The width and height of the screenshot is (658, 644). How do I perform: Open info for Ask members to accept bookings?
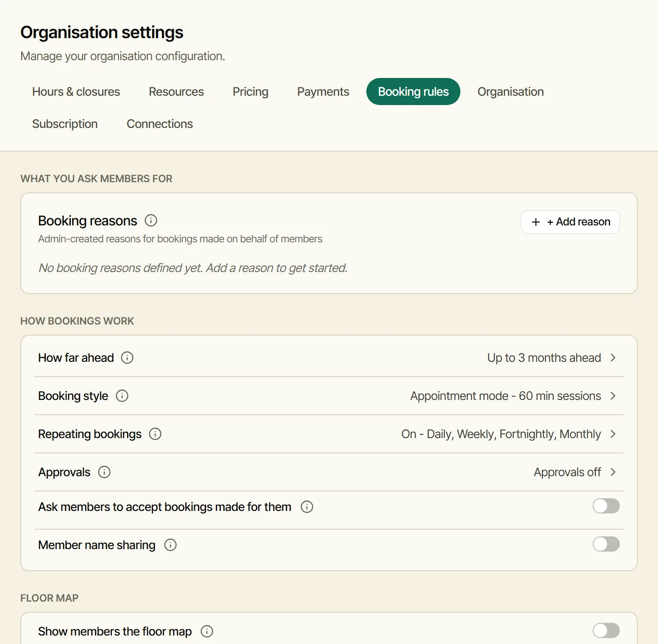point(307,507)
